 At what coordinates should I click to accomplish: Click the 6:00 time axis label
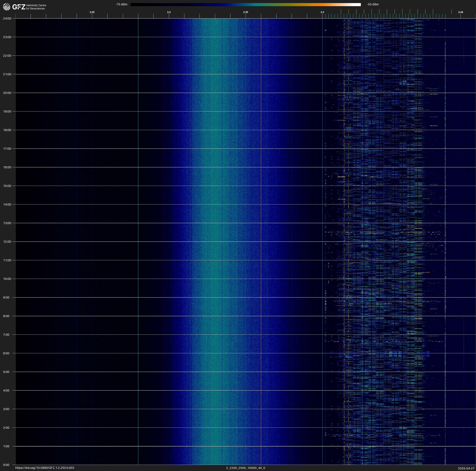(6, 353)
